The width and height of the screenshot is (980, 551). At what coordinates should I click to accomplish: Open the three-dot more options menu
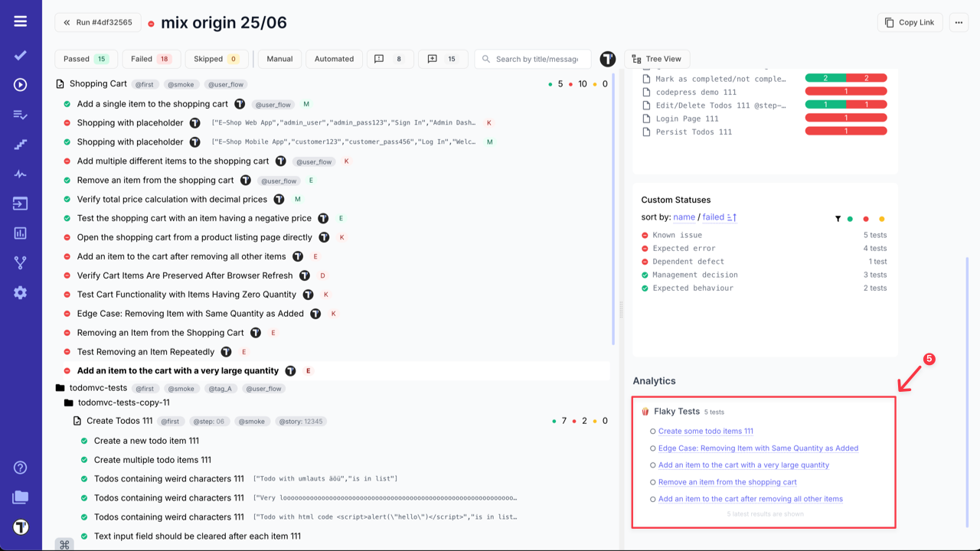959,22
